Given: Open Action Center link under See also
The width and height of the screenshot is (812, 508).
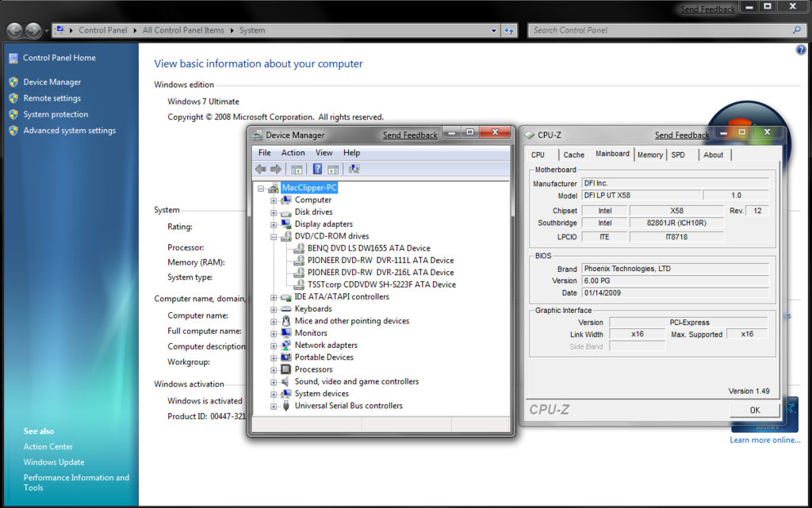Looking at the screenshot, I should click(x=48, y=446).
